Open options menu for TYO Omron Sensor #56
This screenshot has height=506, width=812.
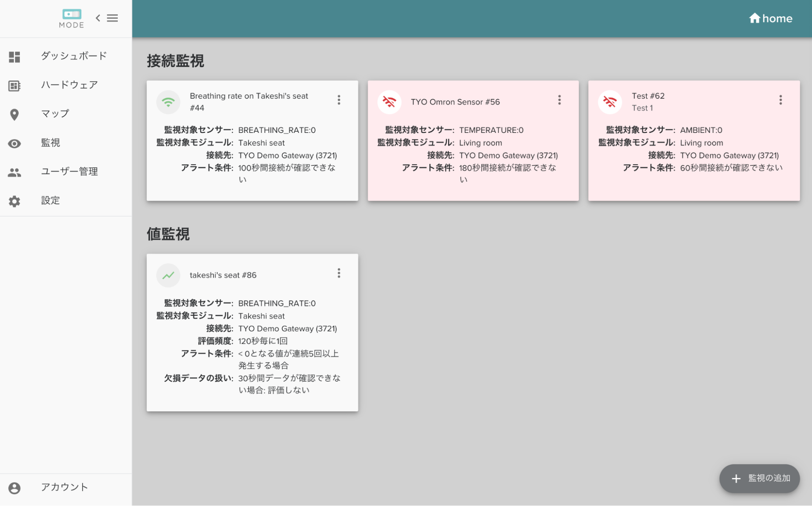(559, 100)
